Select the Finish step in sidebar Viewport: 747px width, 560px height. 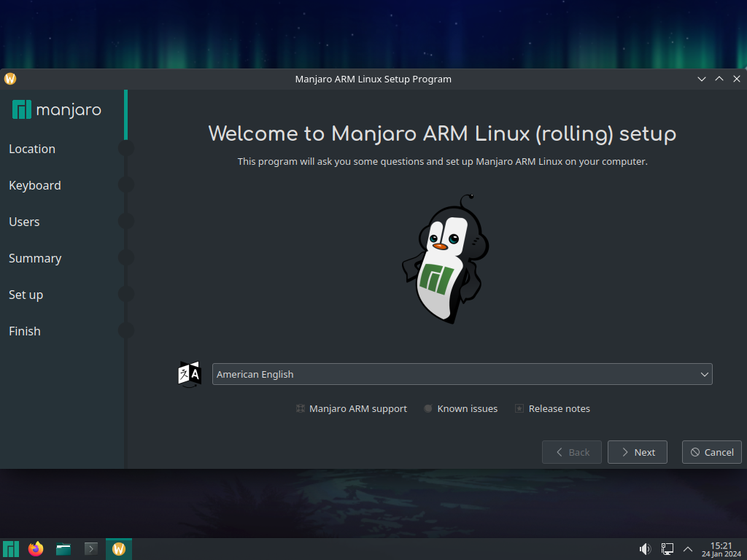(x=24, y=332)
